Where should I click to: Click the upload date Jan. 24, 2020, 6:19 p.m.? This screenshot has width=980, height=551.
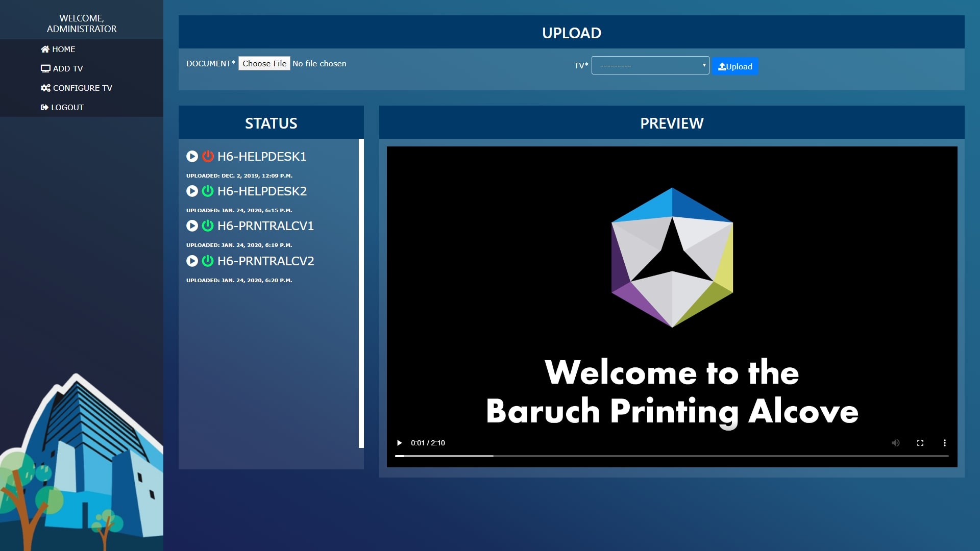(239, 245)
